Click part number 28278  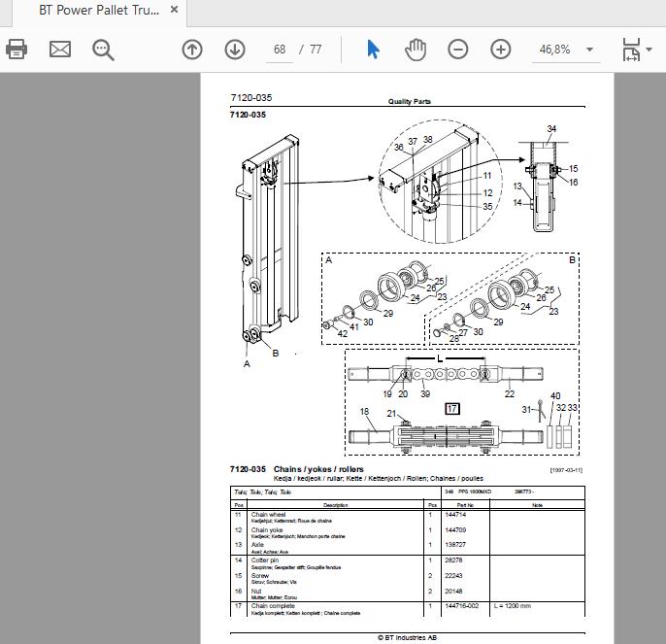point(453,560)
